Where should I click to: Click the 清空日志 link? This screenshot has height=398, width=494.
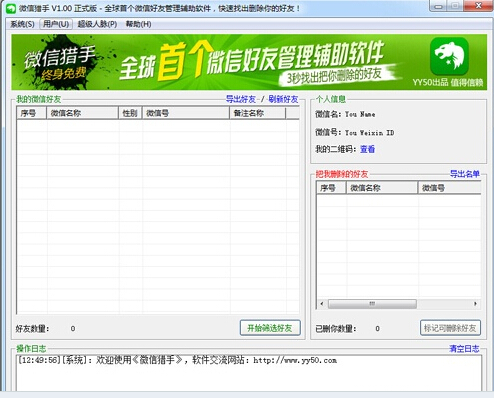tap(464, 349)
